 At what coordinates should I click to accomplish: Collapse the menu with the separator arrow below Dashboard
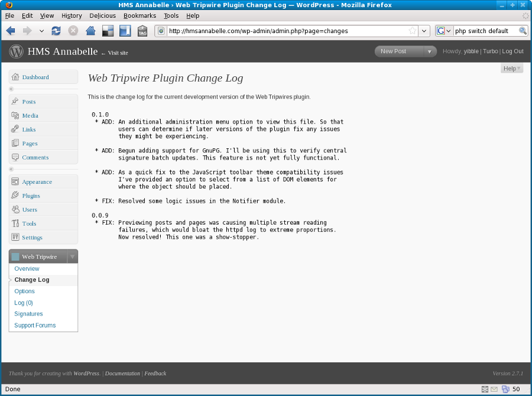point(11,89)
